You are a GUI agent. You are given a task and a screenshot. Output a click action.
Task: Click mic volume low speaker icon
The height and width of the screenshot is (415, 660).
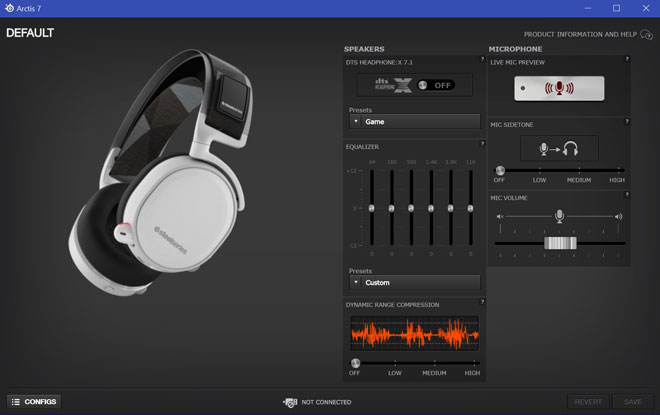[x=500, y=216]
